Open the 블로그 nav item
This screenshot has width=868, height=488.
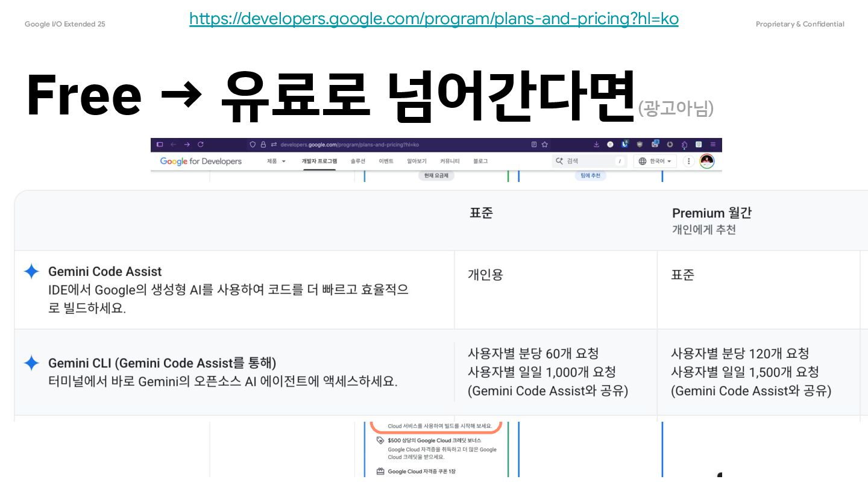[480, 161]
